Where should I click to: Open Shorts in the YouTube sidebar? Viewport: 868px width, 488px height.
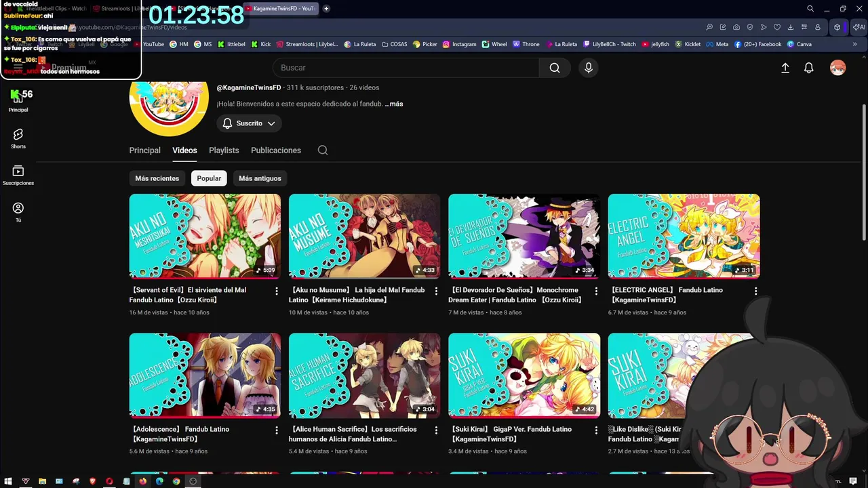point(18,139)
